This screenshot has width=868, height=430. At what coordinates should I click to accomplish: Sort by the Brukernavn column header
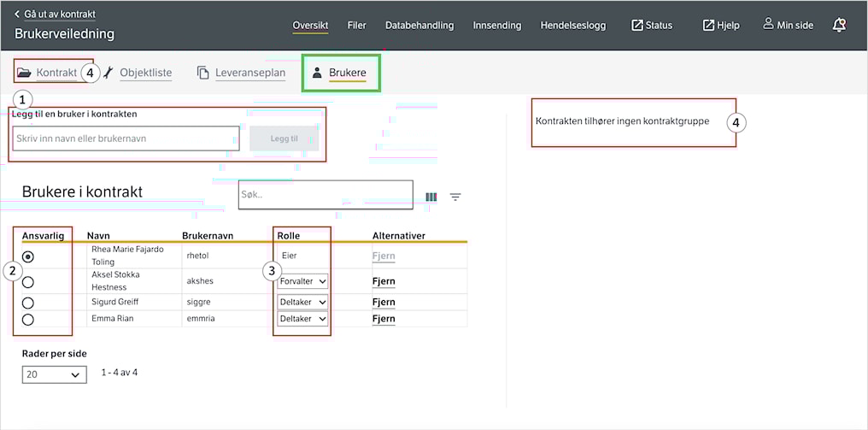[x=208, y=235]
